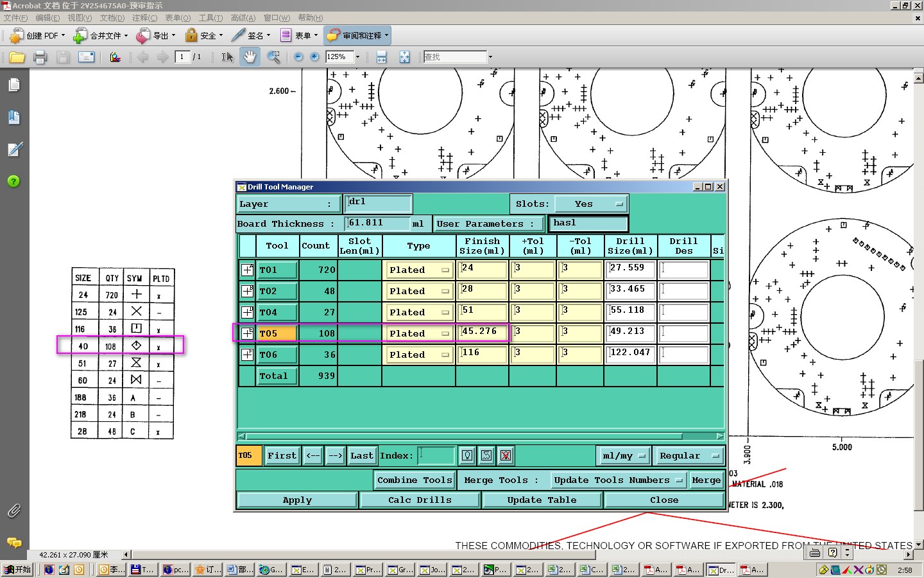Screen dimensions: 924x578
Task: Select the Hand tool in toolbar
Action: (x=249, y=57)
